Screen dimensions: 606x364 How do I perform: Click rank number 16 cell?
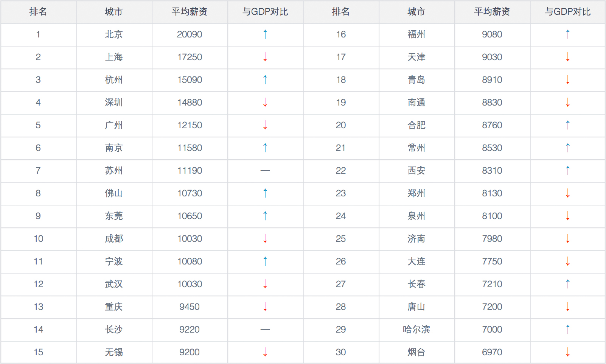pos(341,34)
